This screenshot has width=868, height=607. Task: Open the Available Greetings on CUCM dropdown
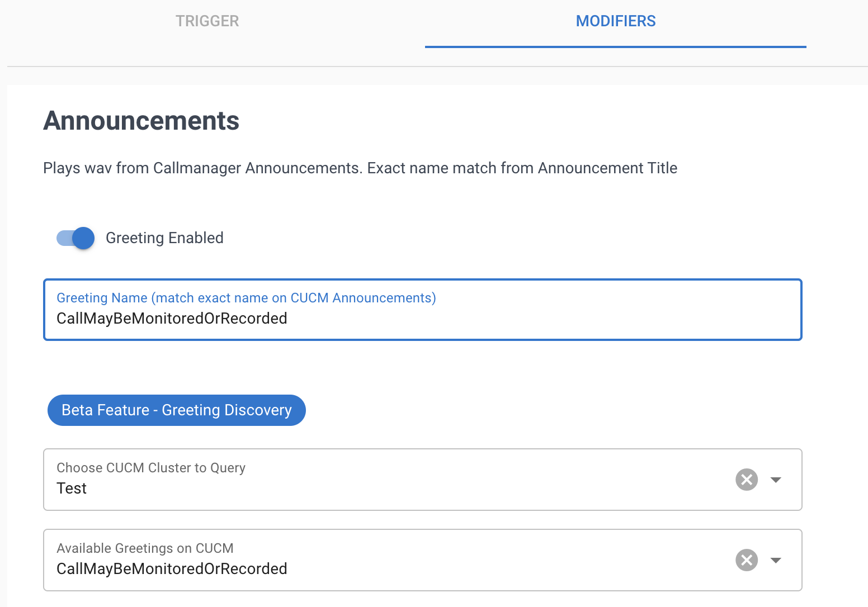pyautogui.click(x=776, y=559)
